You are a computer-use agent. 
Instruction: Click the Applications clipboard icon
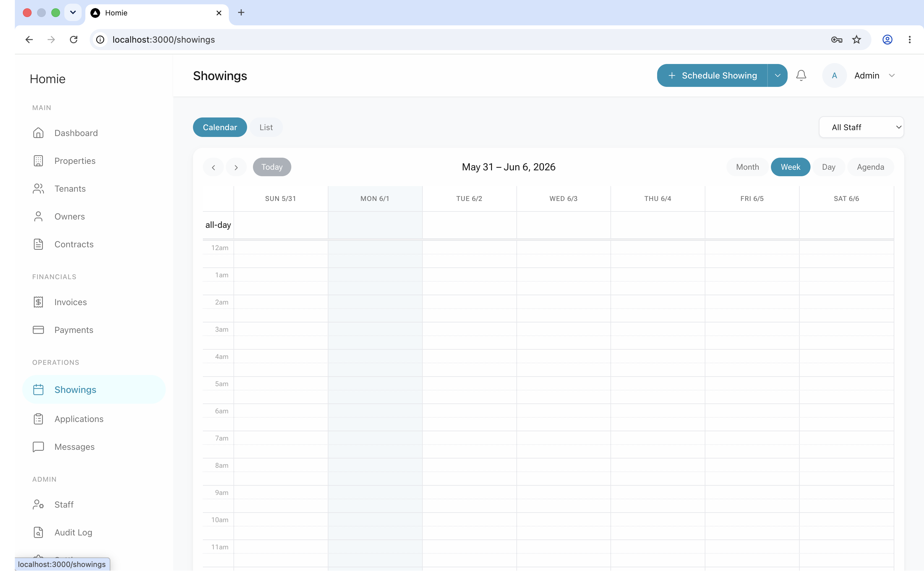coord(38,419)
